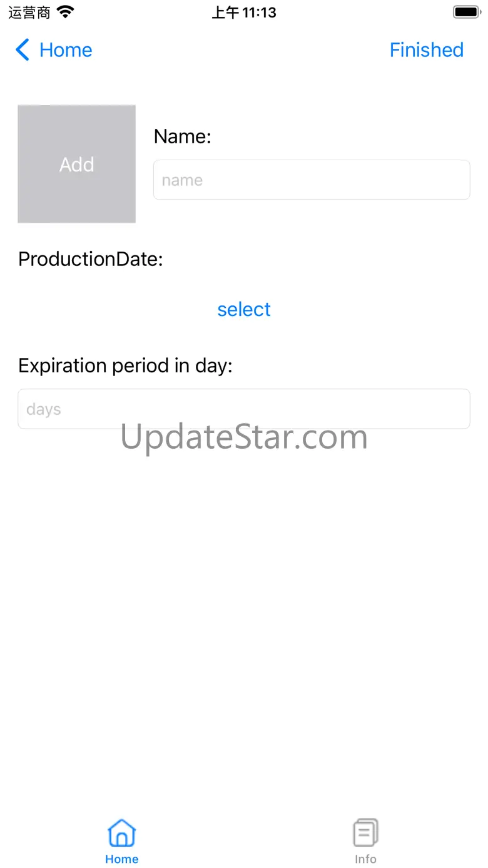
Task: Click the UpdateStar.com watermark text
Action: point(244,438)
